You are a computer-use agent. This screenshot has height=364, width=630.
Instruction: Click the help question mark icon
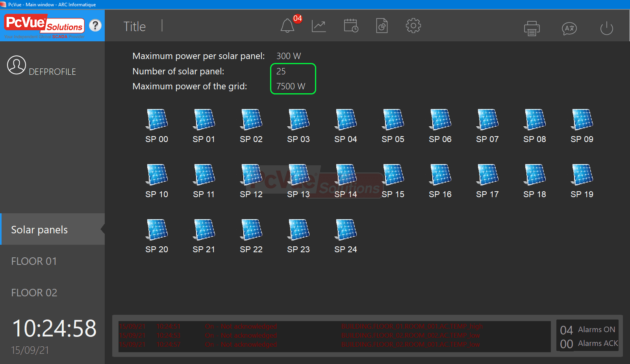95,26
